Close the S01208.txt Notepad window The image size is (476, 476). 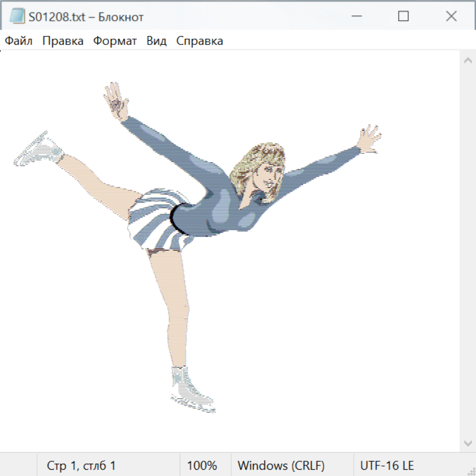[x=451, y=16]
